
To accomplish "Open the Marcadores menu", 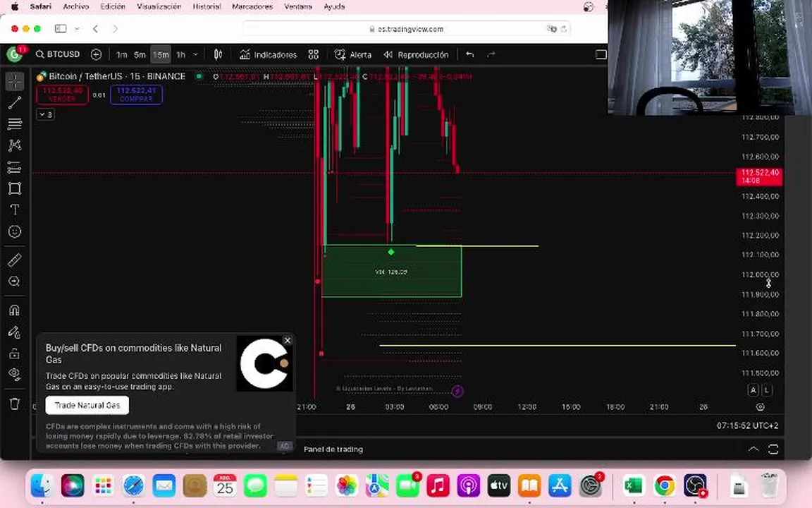I will tap(252, 7).
